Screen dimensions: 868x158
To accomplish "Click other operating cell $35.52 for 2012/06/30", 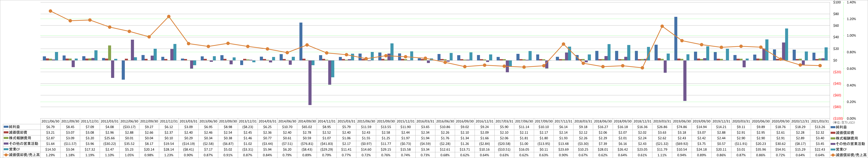I will point(129,144).
